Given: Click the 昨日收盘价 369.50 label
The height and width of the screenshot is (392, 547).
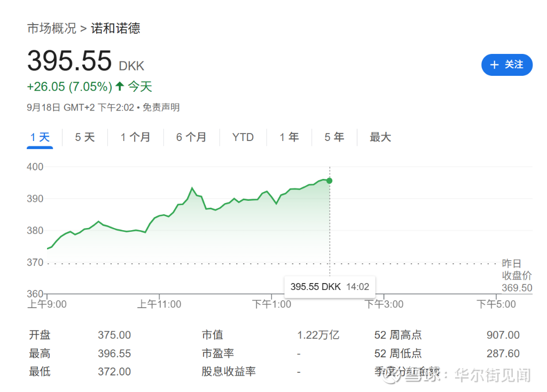Looking at the screenshot, I should tap(517, 276).
